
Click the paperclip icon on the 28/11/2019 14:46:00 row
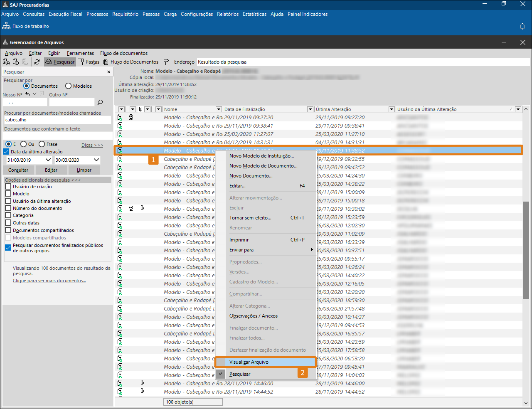pyautogui.click(x=142, y=382)
